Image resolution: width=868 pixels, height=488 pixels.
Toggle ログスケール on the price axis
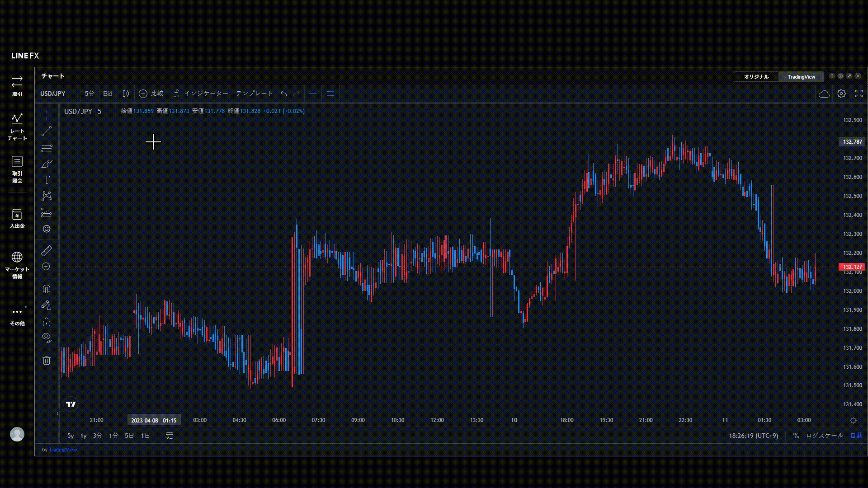point(824,436)
